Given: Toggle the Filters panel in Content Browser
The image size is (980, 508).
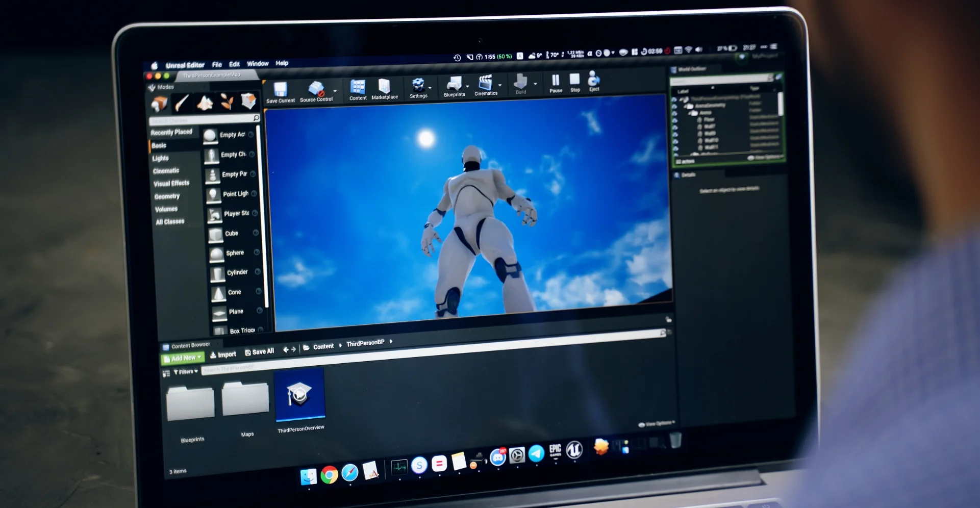Looking at the screenshot, I should pos(185,372).
